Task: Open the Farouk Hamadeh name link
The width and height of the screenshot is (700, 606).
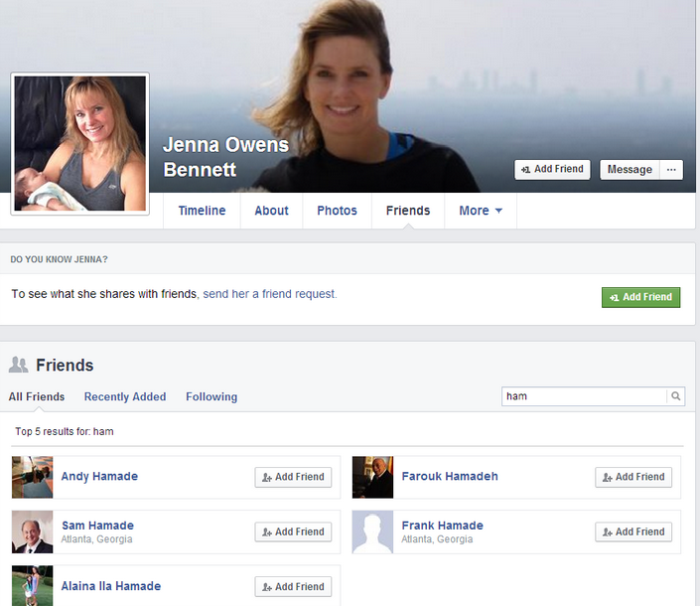Action: (x=450, y=477)
